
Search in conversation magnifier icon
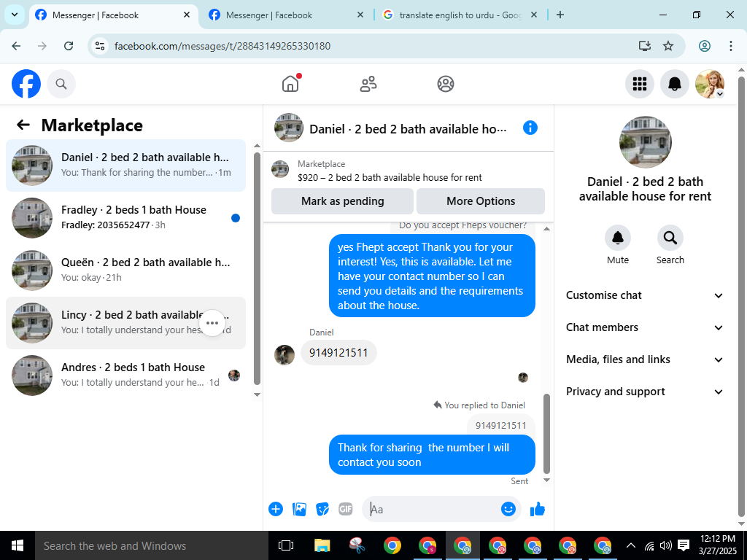click(670, 238)
